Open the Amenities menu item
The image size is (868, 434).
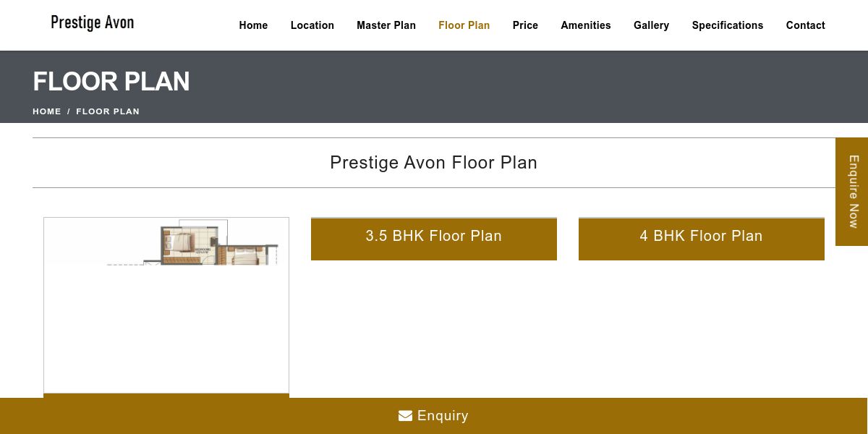[x=586, y=25]
